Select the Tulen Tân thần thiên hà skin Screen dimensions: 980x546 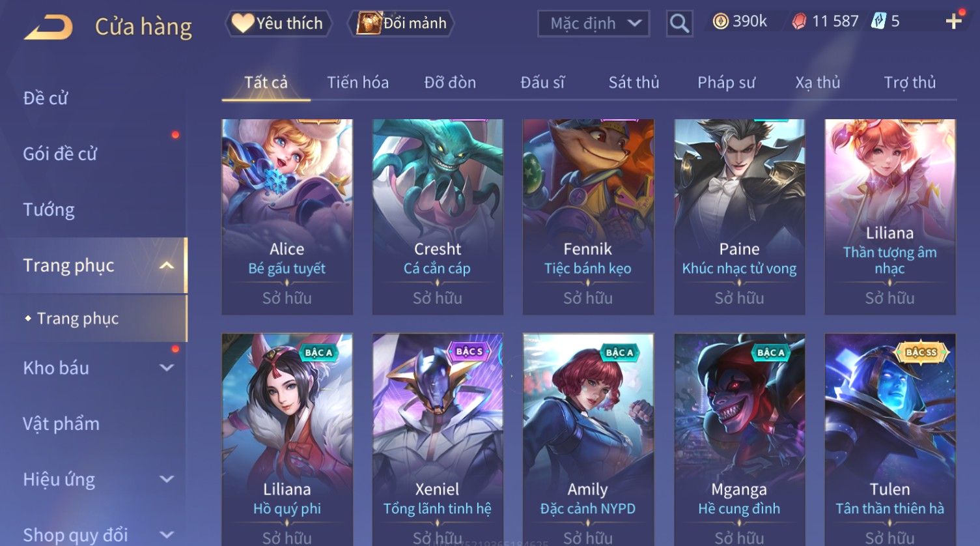click(889, 440)
